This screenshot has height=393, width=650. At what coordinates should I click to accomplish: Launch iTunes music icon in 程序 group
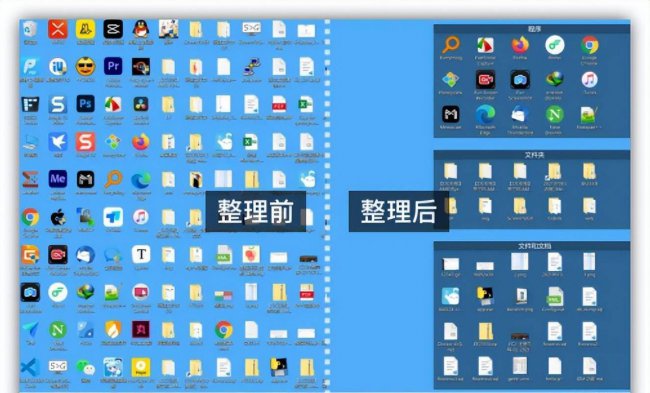point(589,80)
